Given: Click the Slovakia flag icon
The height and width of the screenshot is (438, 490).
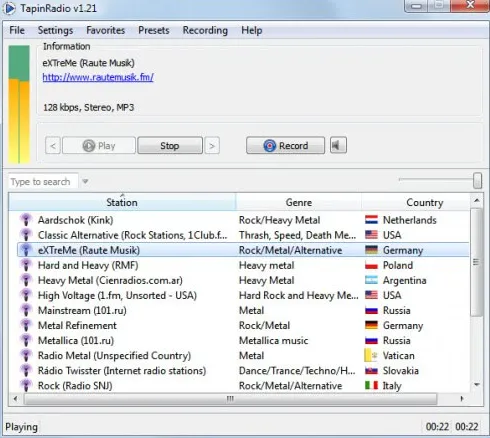Looking at the screenshot, I should tap(371, 370).
